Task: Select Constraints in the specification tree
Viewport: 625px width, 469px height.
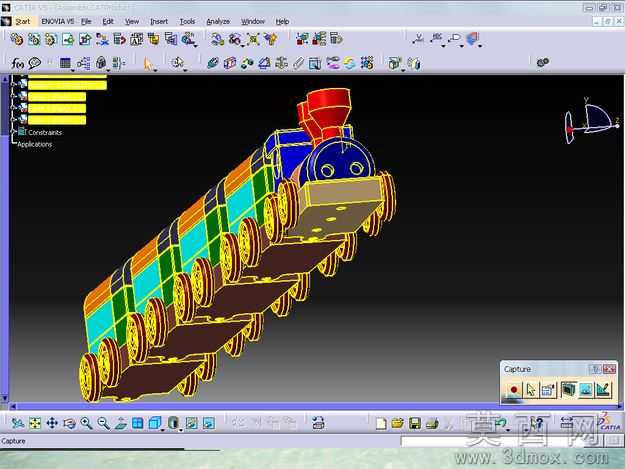Action: click(x=45, y=132)
